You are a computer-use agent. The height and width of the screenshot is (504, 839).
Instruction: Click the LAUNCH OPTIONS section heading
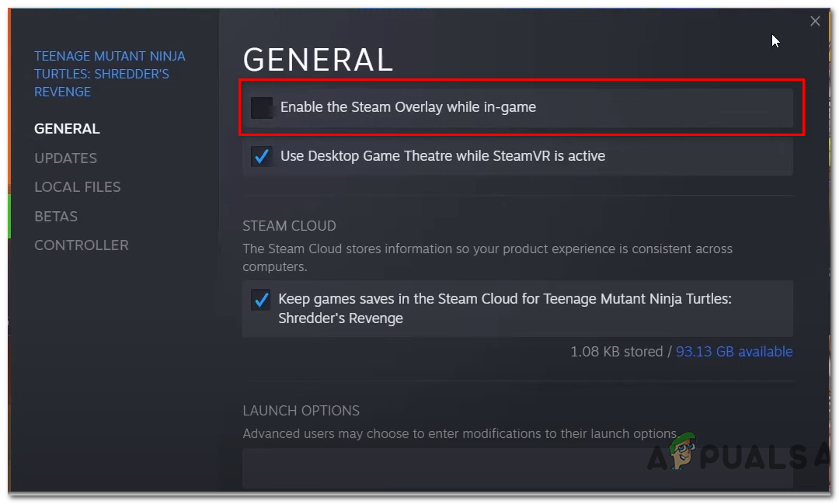[301, 411]
